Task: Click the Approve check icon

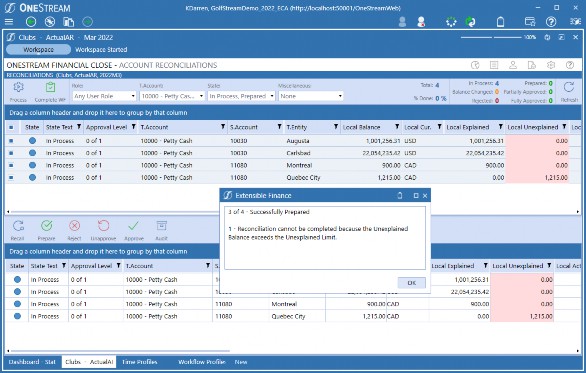Action: pos(133,226)
